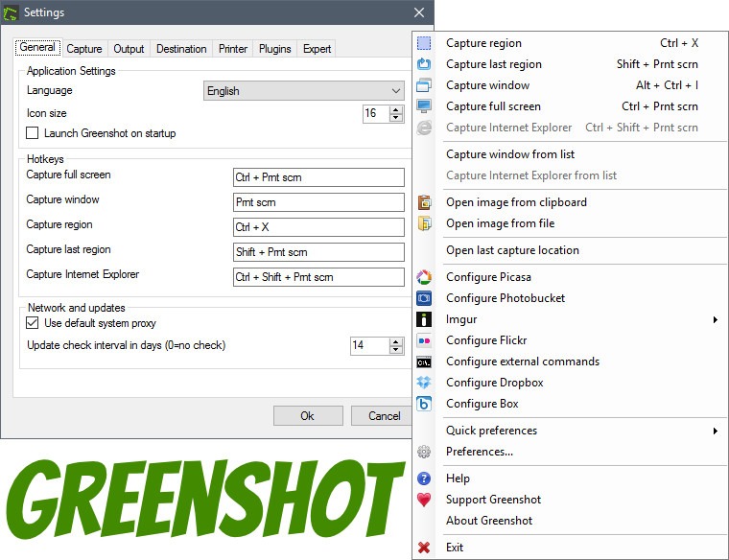Screen dimensions: 729x560
Task: Switch to the Output tab
Action: tap(129, 49)
